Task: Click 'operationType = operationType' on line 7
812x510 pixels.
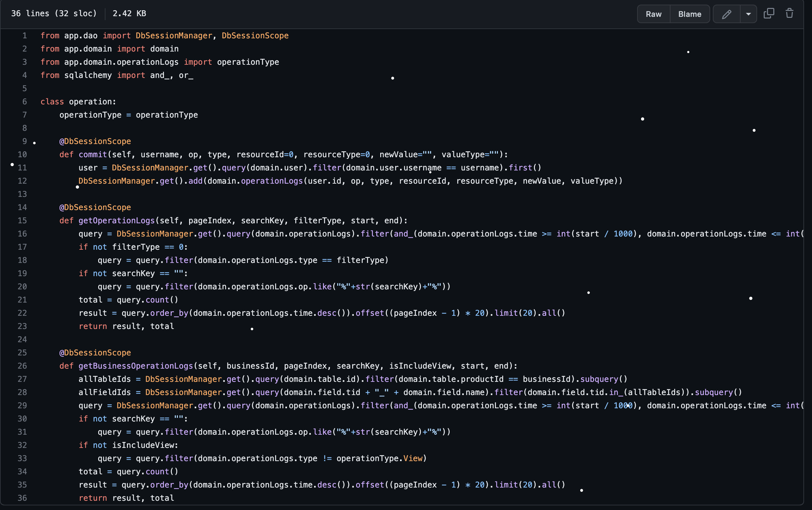Action: click(x=129, y=115)
